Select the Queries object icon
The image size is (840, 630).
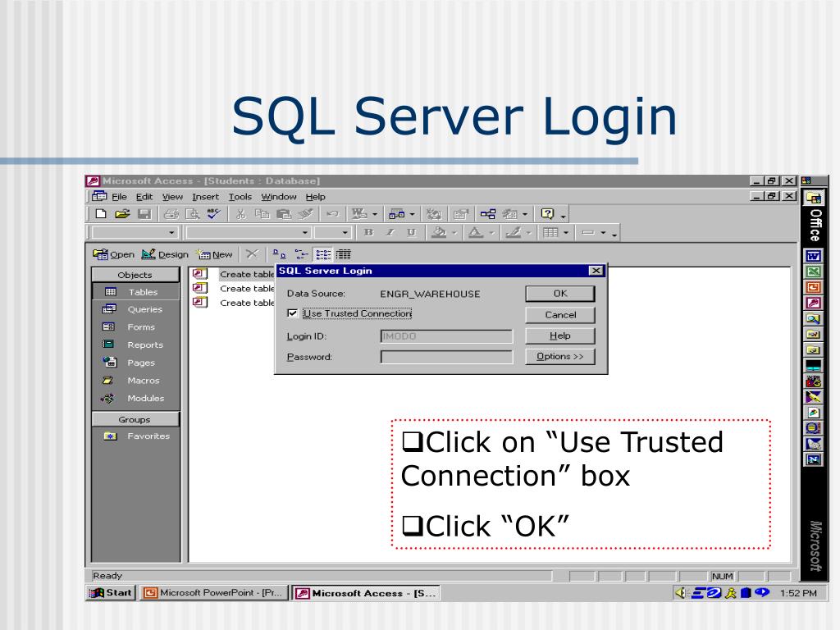pyautogui.click(x=109, y=309)
